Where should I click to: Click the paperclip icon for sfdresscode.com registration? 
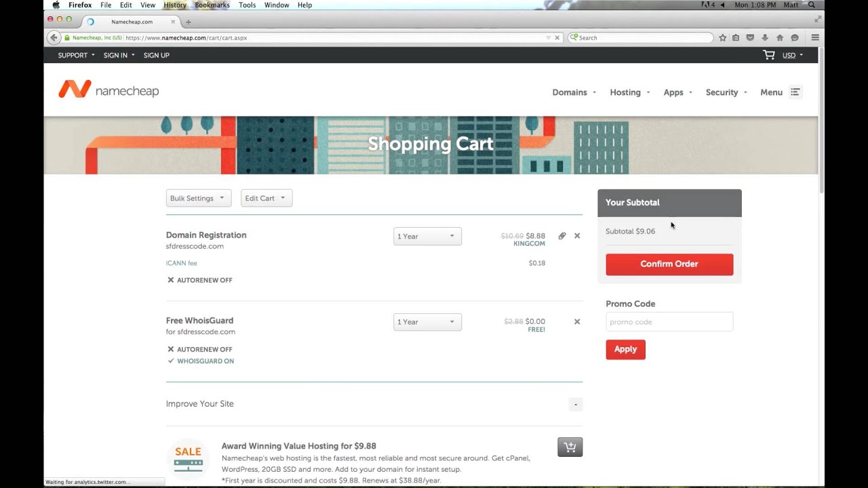point(562,236)
